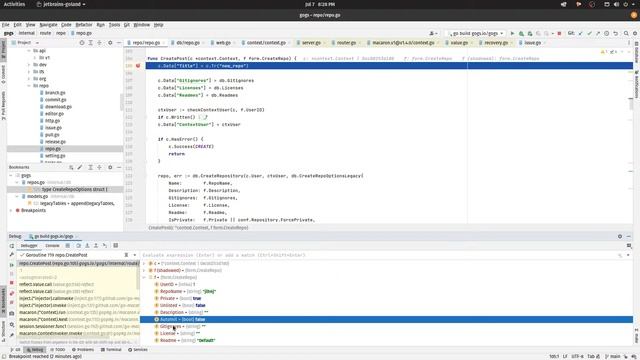Switch to Console tab in Debug panel
The height and width of the screenshot is (360, 640).
52,246
